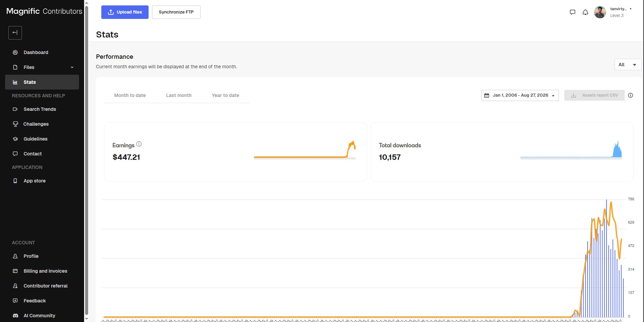Go to Challenges page
The height and width of the screenshot is (322, 644).
(42, 124)
